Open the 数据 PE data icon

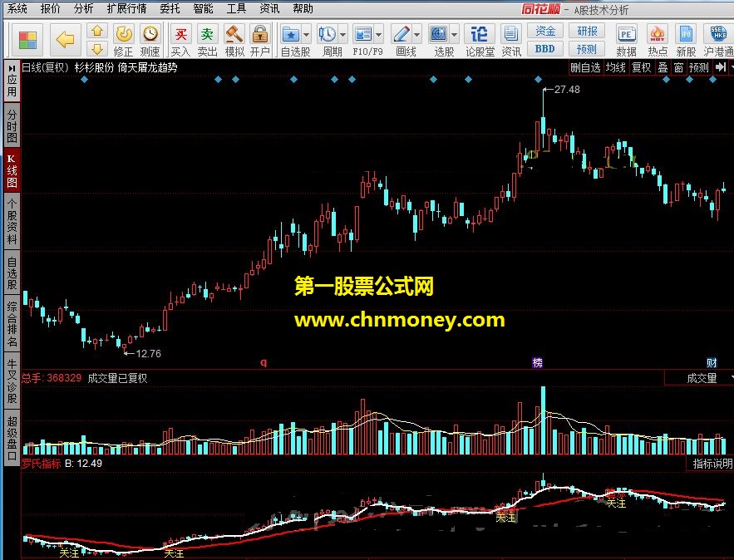[x=626, y=40]
